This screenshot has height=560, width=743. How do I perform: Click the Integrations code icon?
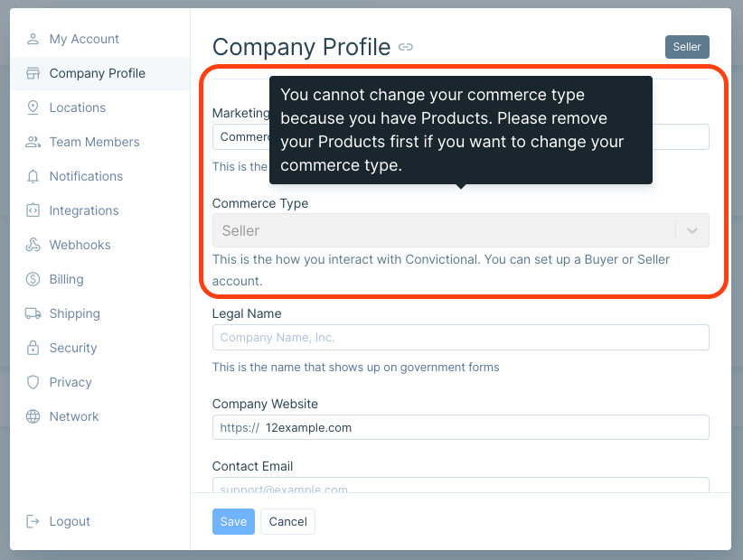pos(33,210)
